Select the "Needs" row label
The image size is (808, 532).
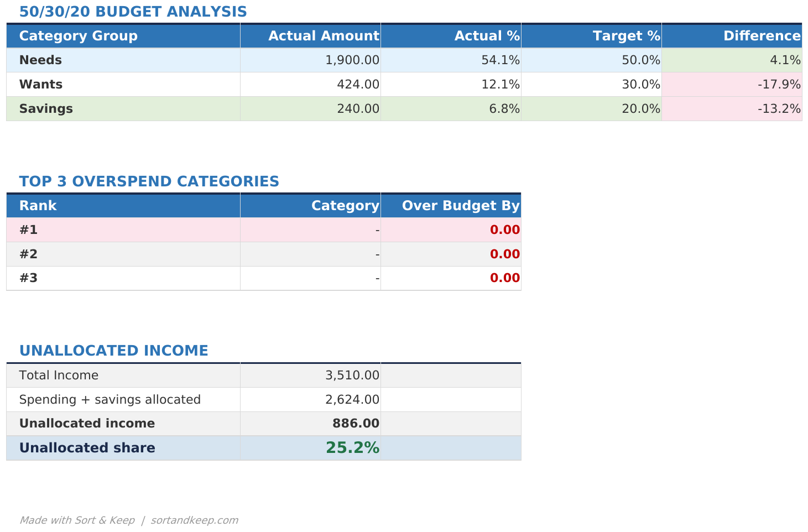click(x=40, y=60)
